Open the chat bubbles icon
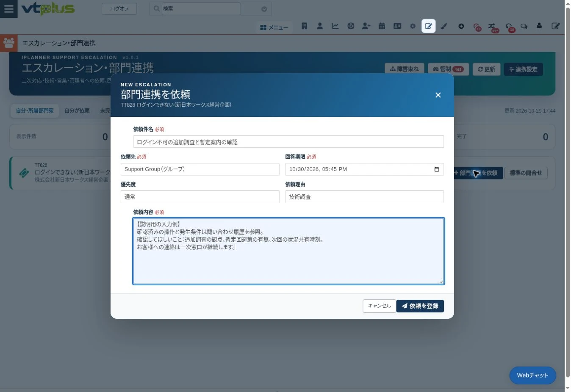The image size is (571, 392). (524, 26)
